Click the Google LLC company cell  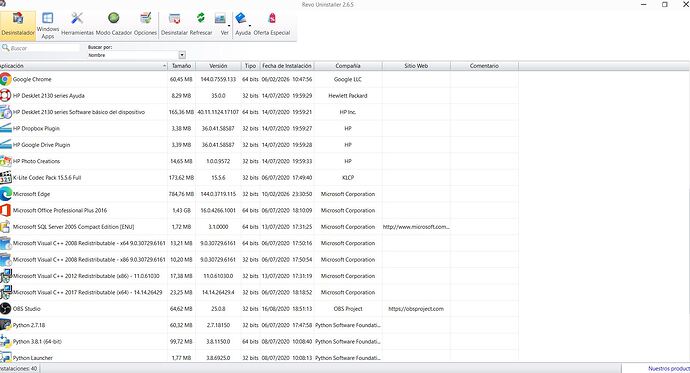[348, 79]
